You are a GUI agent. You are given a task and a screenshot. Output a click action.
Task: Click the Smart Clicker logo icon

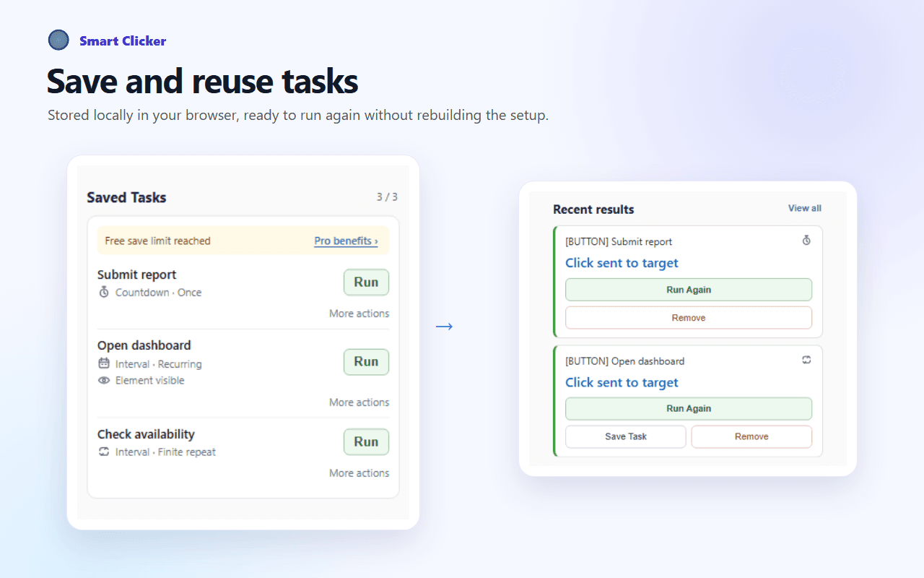click(58, 40)
